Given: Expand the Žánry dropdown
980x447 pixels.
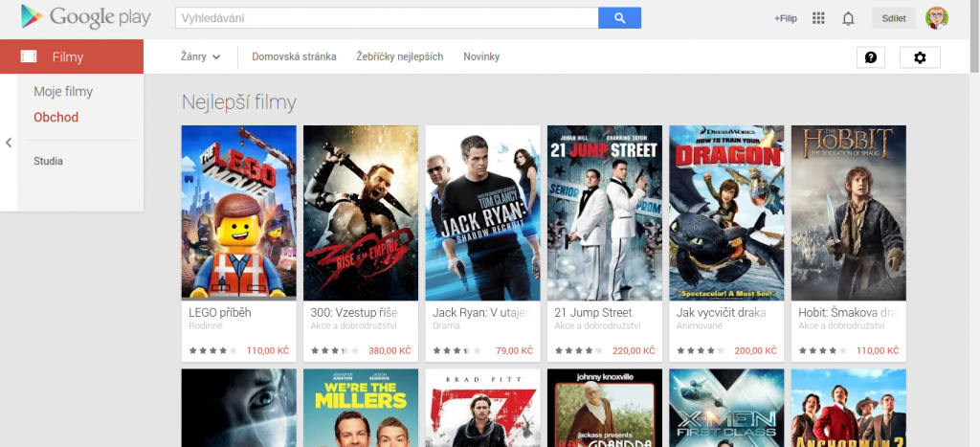Looking at the screenshot, I should 201,56.
